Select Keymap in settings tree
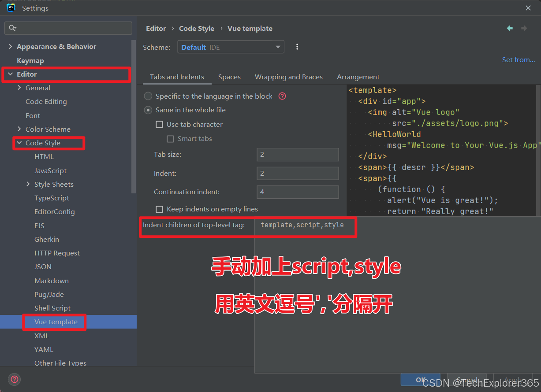Screen dimensions: 541x392 pyautogui.click(x=30, y=60)
